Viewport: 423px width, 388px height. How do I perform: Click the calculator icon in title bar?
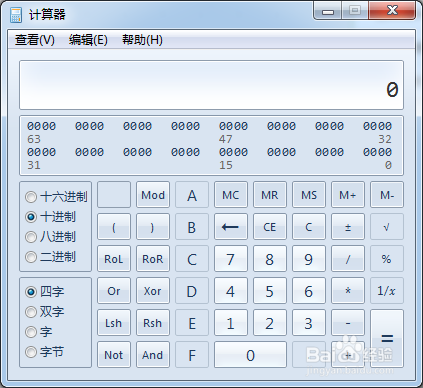click(16, 15)
